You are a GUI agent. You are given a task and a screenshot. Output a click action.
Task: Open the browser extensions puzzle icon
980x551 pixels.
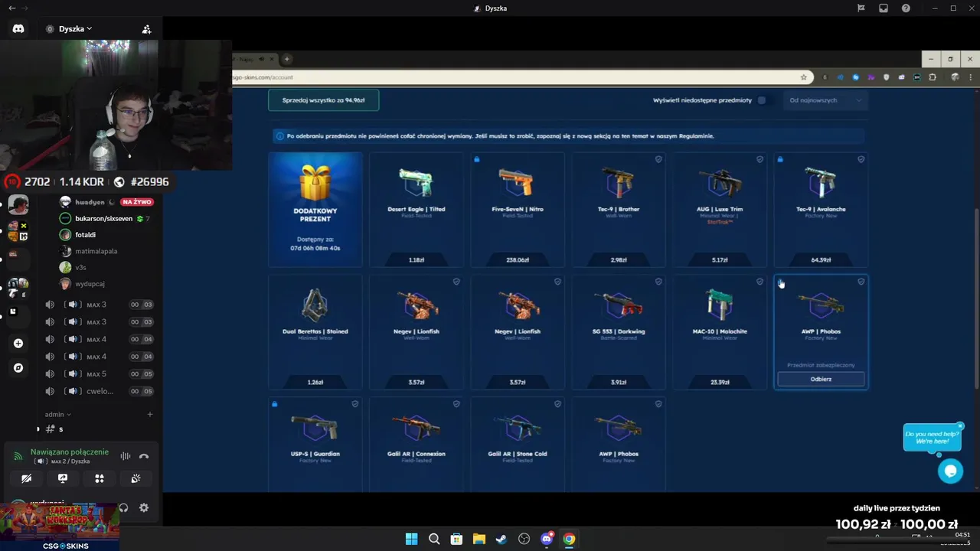click(933, 77)
